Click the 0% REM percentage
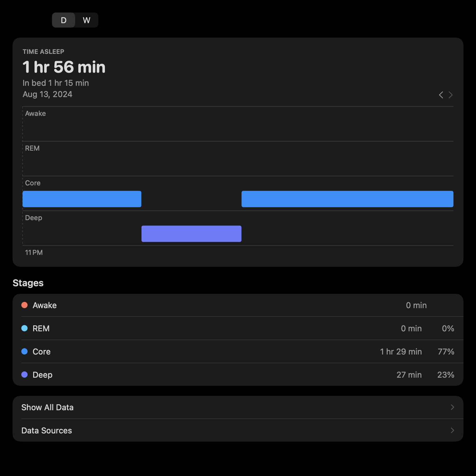Viewport: 476px width, 476px height. pos(448,329)
